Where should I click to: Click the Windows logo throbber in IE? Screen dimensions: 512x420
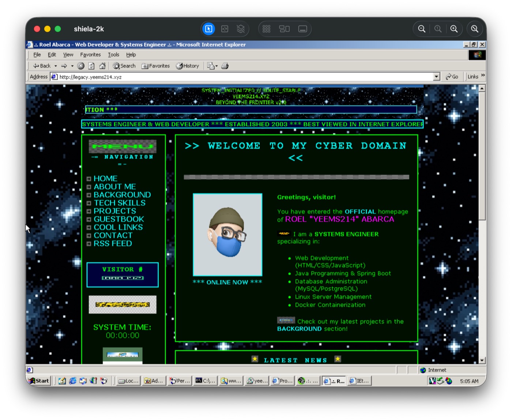click(477, 55)
